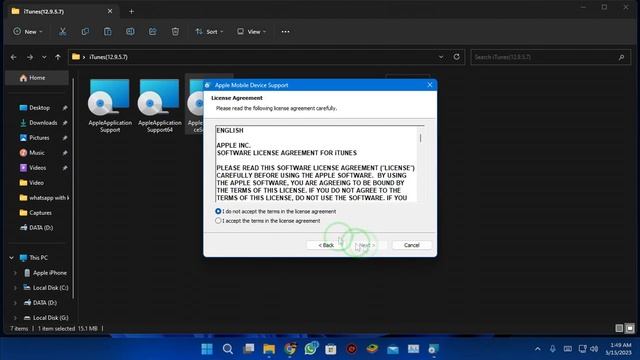Click the Delete trash icon
Screen dimensions: 640x360
(175, 31)
